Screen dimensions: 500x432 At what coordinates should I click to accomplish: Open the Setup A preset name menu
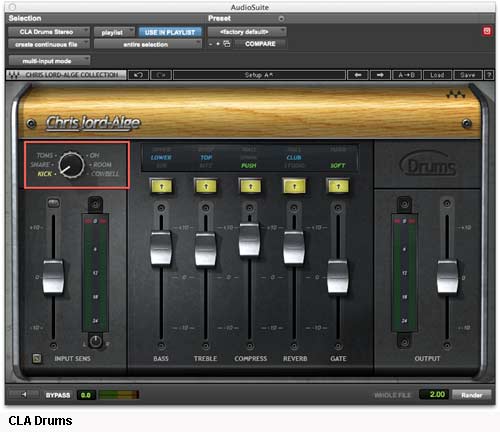click(259, 75)
